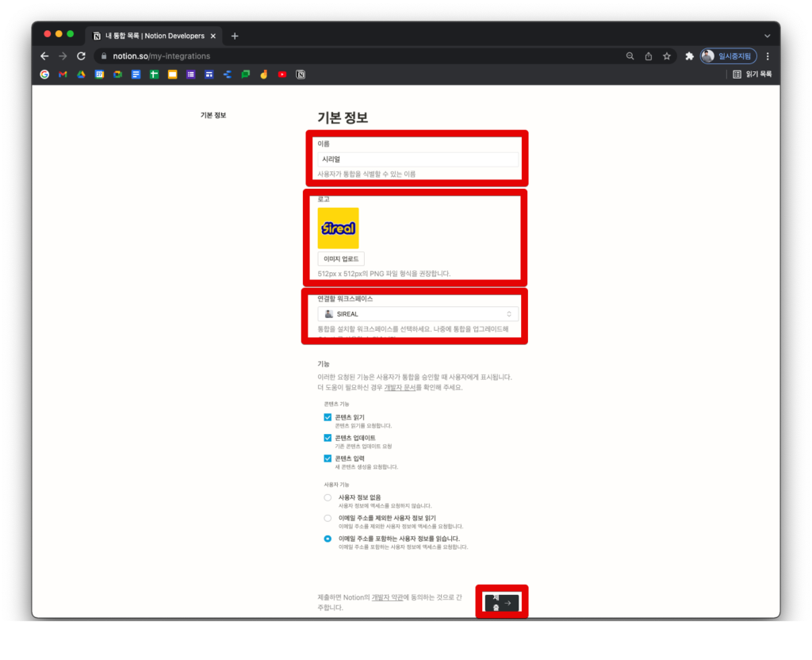This screenshot has height=660, width=812.
Task: Open the Google Sites bookmark
Action: tap(209, 75)
